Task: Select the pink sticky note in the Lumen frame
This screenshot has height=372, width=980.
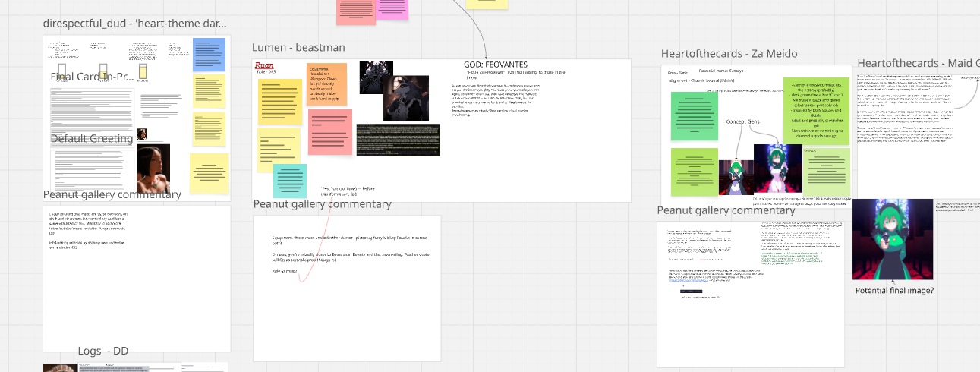Action: pos(329,132)
